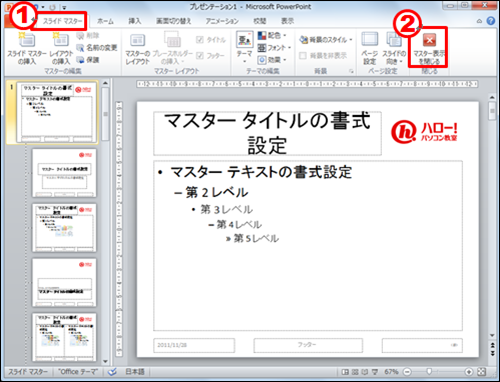Click Insert Layout icon (レイアウトの挿入)
This screenshot has height=382, width=500.
(x=61, y=48)
